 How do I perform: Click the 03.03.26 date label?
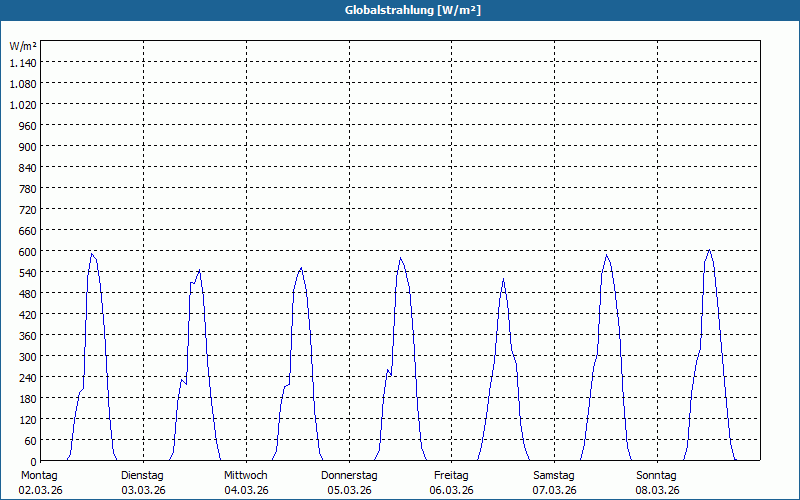143,491
